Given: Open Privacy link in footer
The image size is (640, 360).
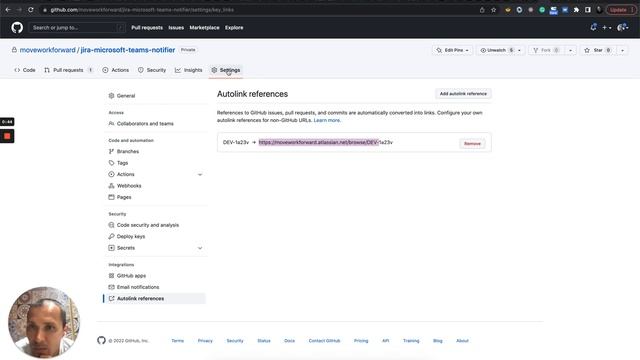Looking at the screenshot, I should click(x=205, y=340).
